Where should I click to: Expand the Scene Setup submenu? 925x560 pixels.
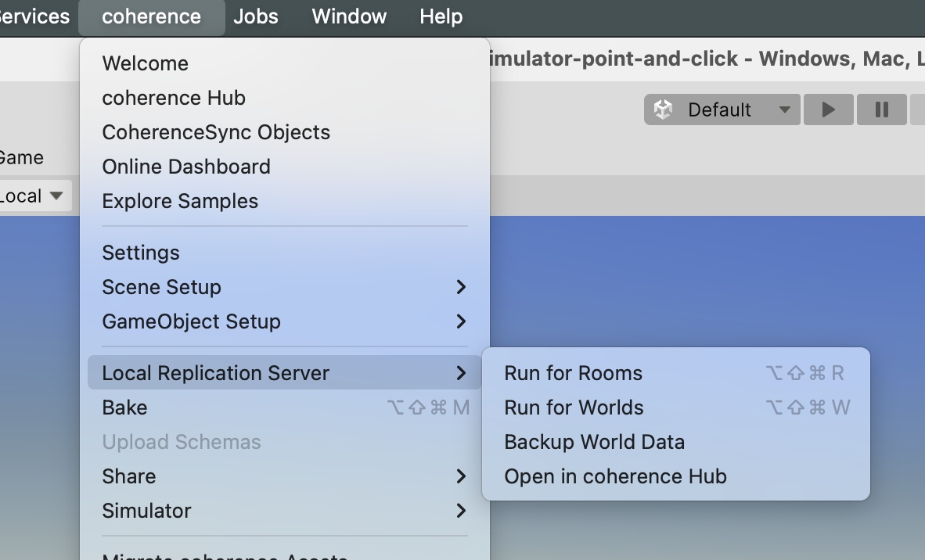(285, 287)
